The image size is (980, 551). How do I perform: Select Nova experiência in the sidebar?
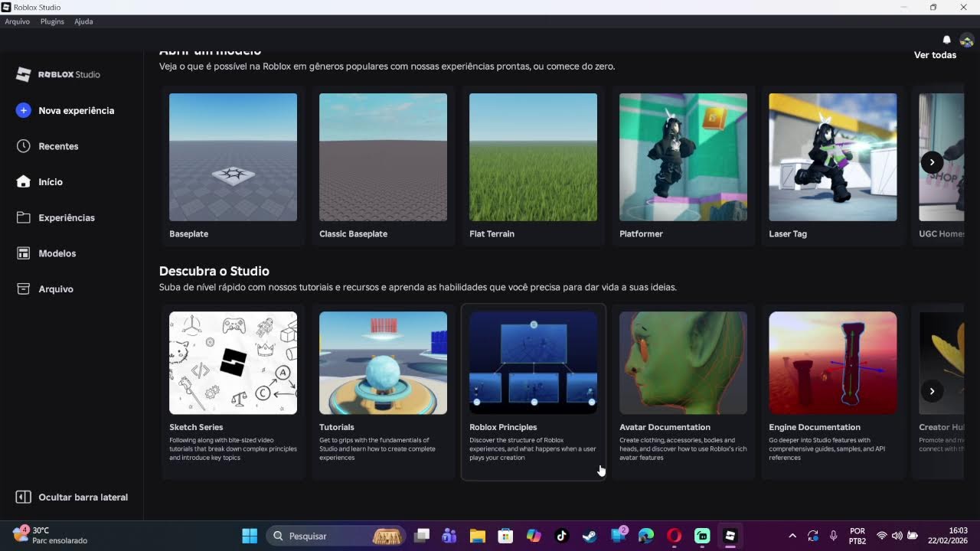(x=77, y=110)
